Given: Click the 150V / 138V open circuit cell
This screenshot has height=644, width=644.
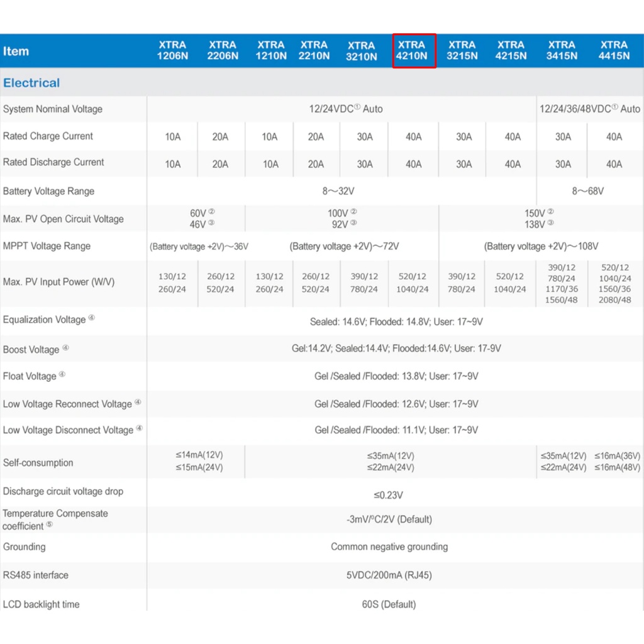Looking at the screenshot, I should (x=539, y=218).
